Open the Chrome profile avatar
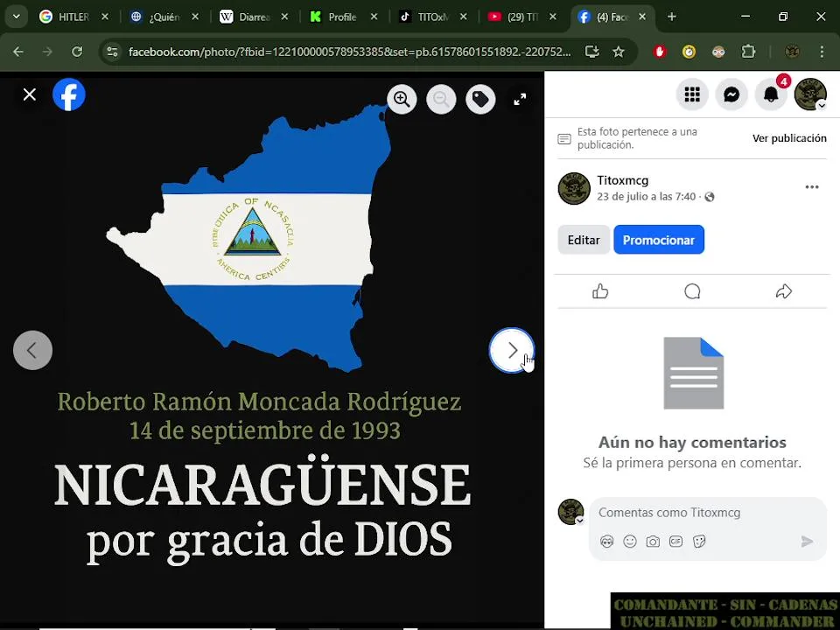Image resolution: width=840 pixels, height=630 pixels. 792,52
